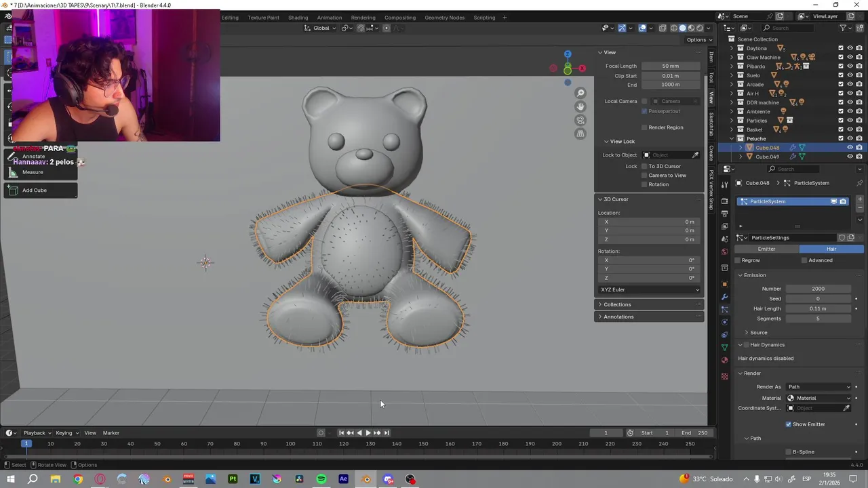
Task: Switch to Geometry Nodes workspace tab
Action: [x=445, y=18]
